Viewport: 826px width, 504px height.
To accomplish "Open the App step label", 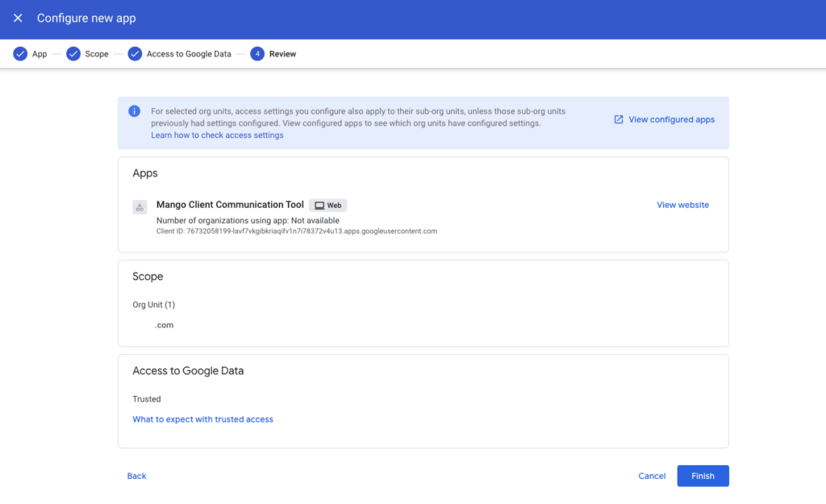I will coord(40,54).
